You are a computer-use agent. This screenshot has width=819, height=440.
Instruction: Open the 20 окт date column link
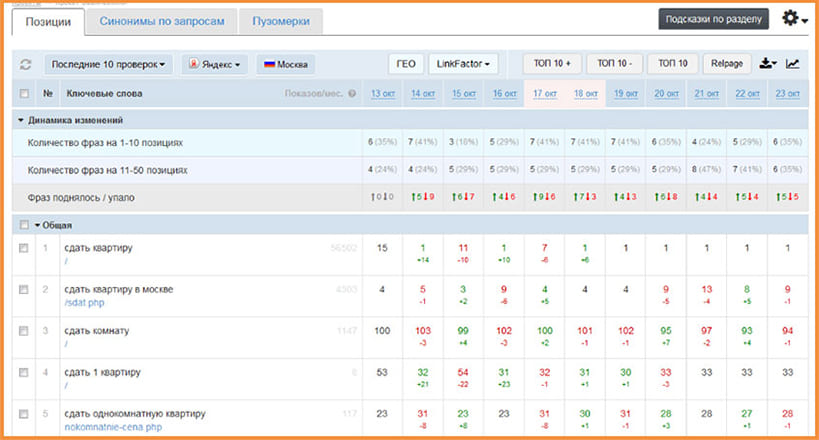click(x=666, y=94)
